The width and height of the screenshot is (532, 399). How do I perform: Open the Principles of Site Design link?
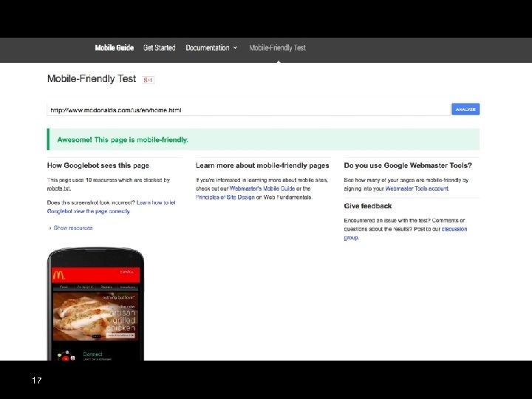225,197
